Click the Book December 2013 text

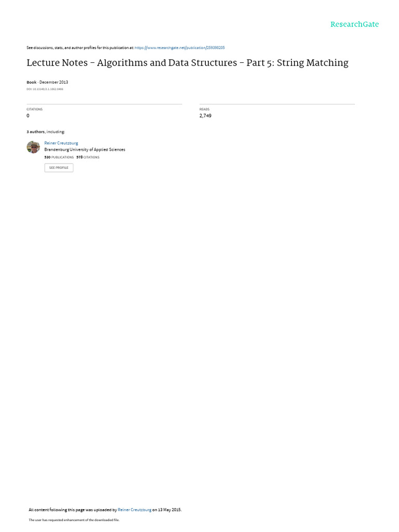(47, 82)
